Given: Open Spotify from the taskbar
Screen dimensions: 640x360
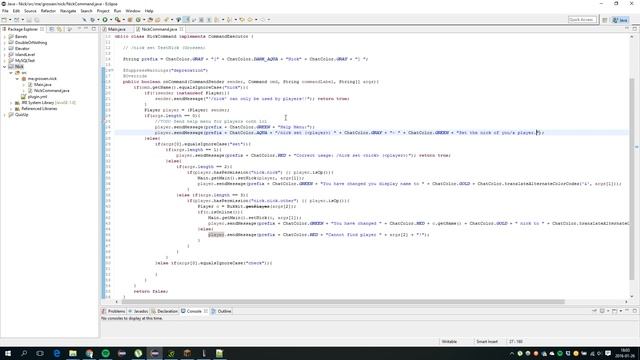Looking at the screenshot, I should tap(106, 353).
